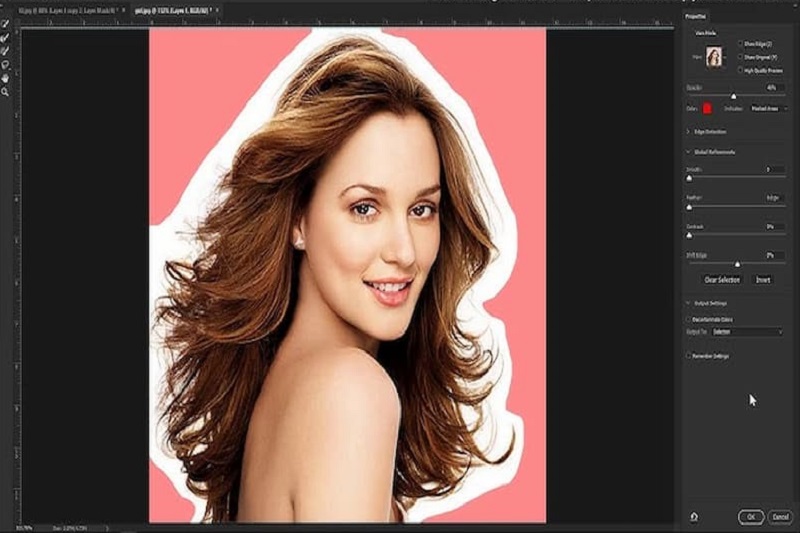The image size is (800, 533).
Task: Close the active document tab
Action: tap(217, 10)
